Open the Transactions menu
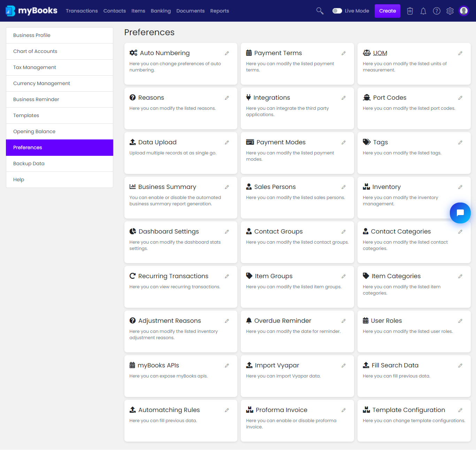This screenshot has width=476, height=450. coord(82,11)
